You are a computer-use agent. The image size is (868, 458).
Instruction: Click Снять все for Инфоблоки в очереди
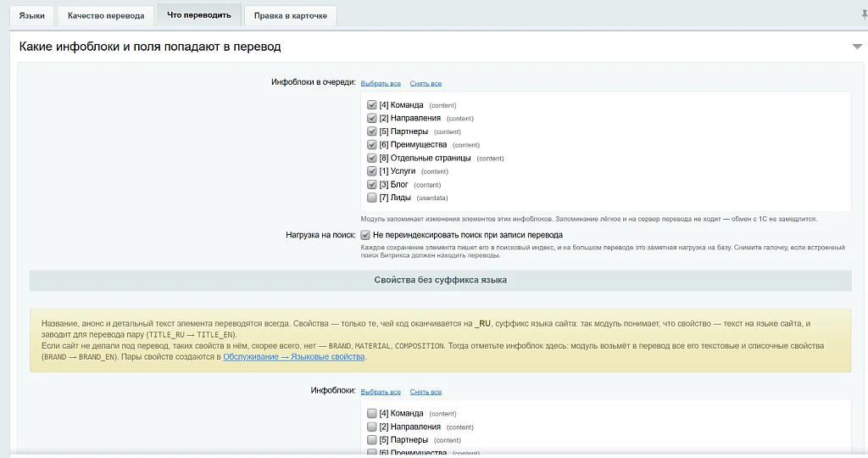(426, 84)
